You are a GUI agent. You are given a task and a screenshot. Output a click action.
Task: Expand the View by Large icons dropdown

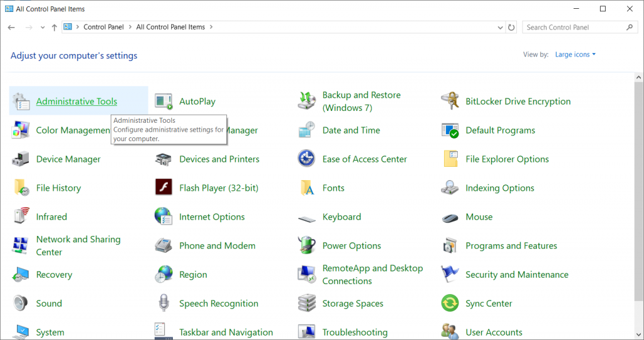click(575, 54)
